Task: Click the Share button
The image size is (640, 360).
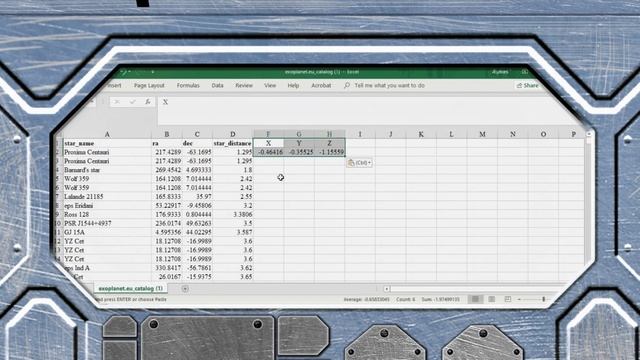Action: click(x=527, y=85)
